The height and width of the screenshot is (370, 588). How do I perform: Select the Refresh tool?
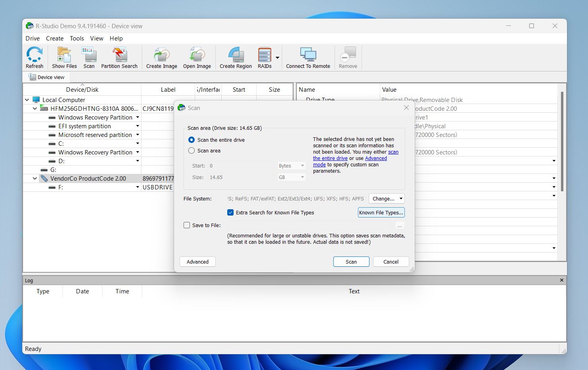pyautogui.click(x=34, y=57)
